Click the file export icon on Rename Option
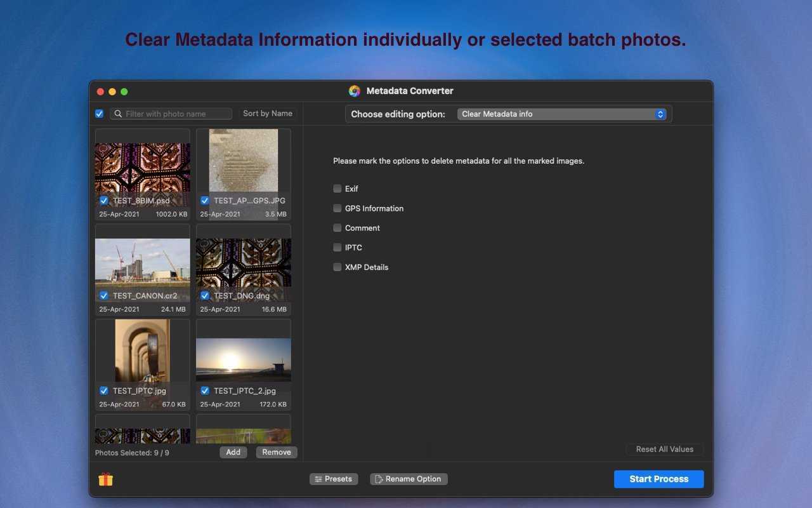812x508 pixels. coord(378,479)
